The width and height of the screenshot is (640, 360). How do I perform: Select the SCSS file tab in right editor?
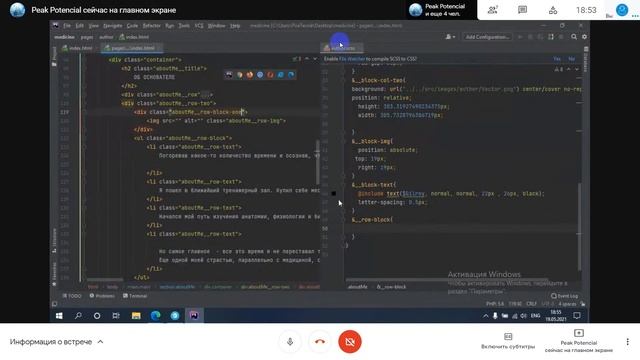[x=341, y=48]
